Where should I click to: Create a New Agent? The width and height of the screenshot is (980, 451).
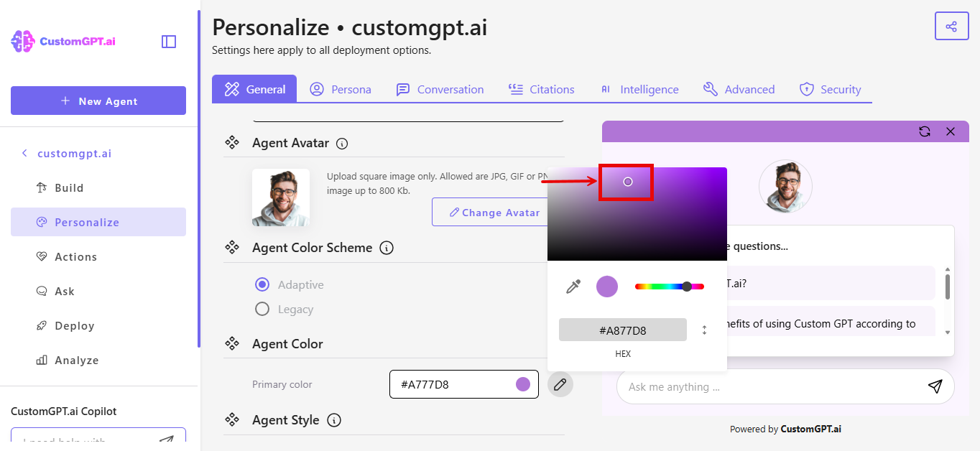point(98,101)
